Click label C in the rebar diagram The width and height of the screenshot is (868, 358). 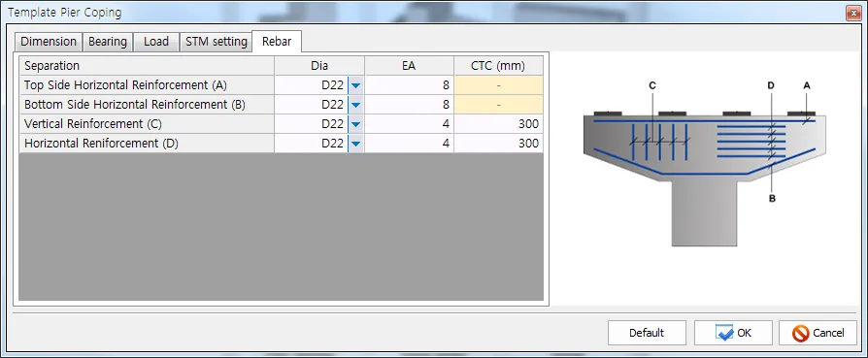[x=652, y=85]
